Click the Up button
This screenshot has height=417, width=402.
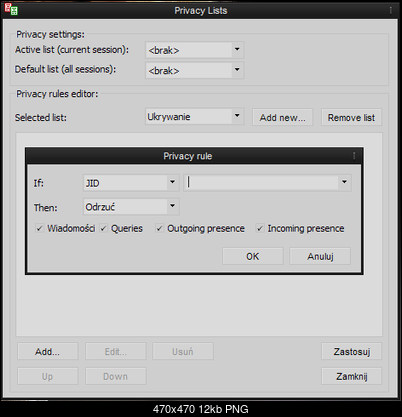tap(48, 376)
